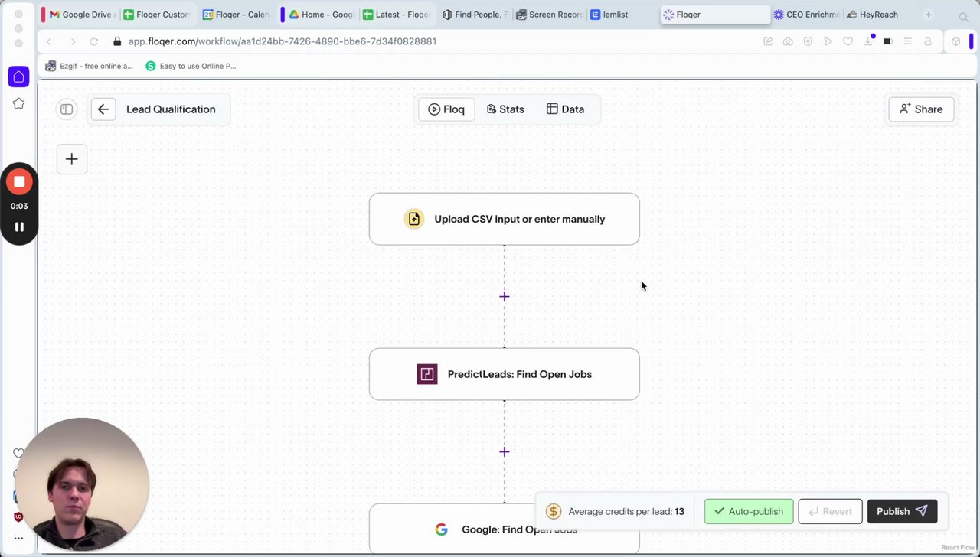The height and width of the screenshot is (557, 980).
Task: Open a new browser tab
Action: (929, 15)
